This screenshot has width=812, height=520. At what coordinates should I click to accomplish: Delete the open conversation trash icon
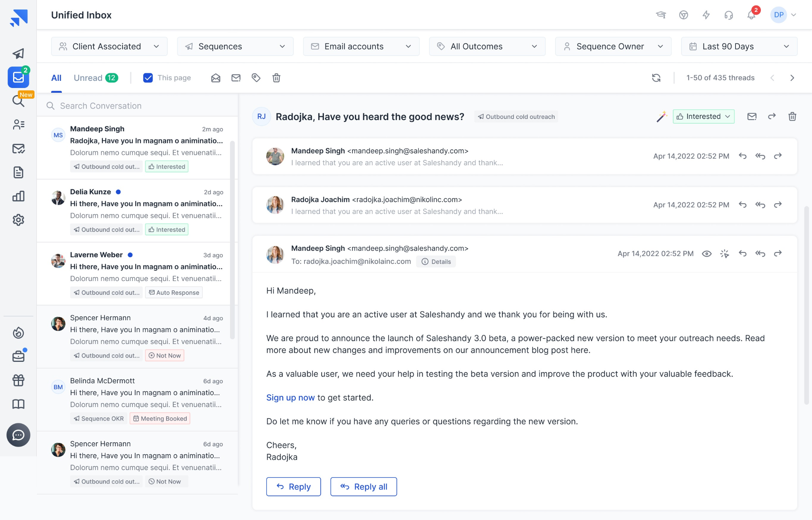click(792, 116)
